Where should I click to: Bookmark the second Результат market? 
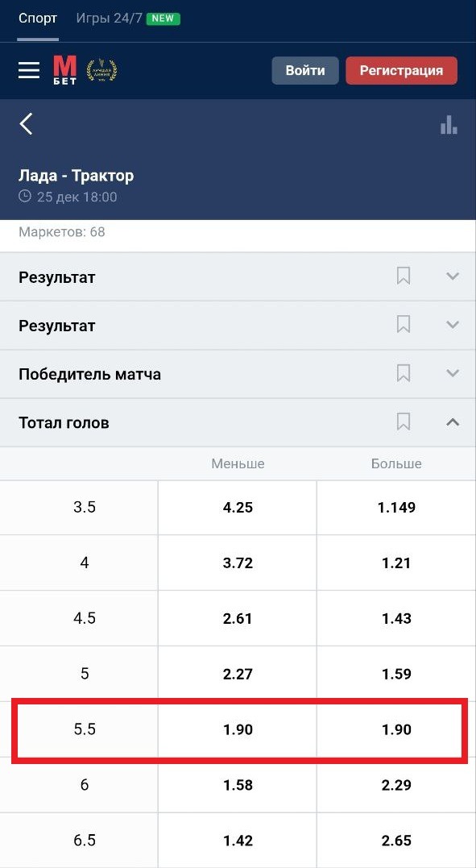404,325
